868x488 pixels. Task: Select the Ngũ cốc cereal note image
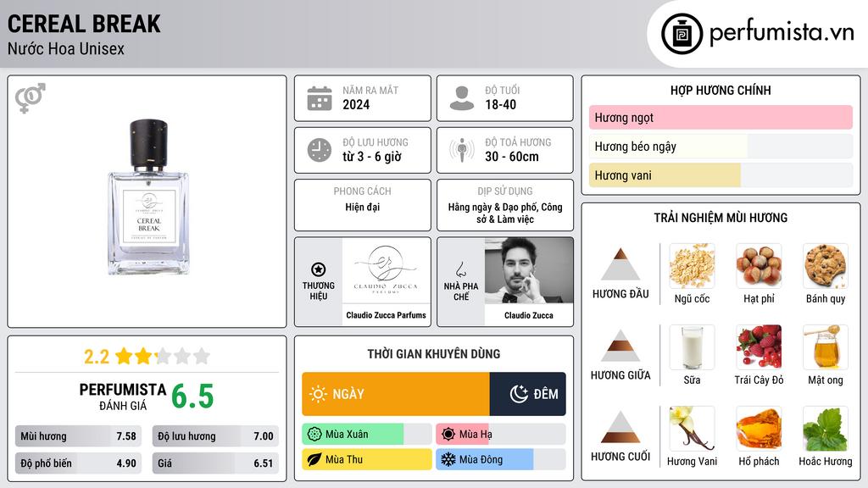(x=692, y=266)
